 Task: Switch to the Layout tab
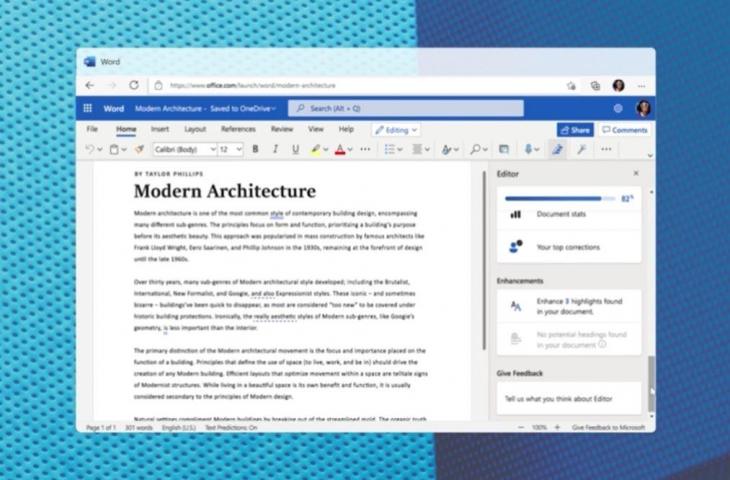[x=195, y=129]
